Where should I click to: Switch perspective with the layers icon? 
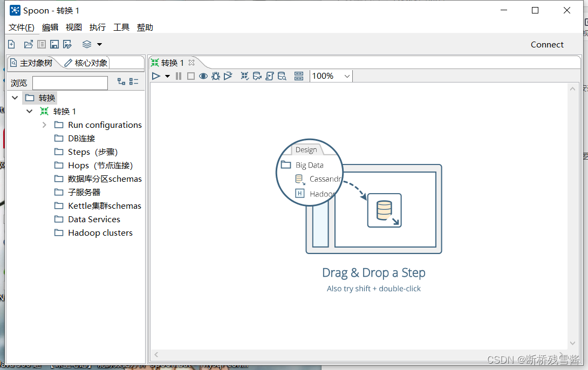(87, 44)
